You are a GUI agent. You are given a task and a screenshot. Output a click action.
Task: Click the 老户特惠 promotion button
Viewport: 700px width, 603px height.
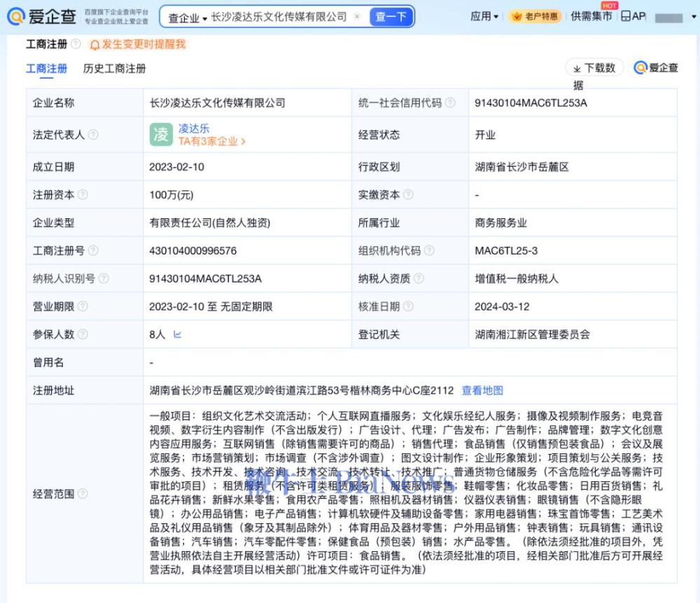coord(535,15)
